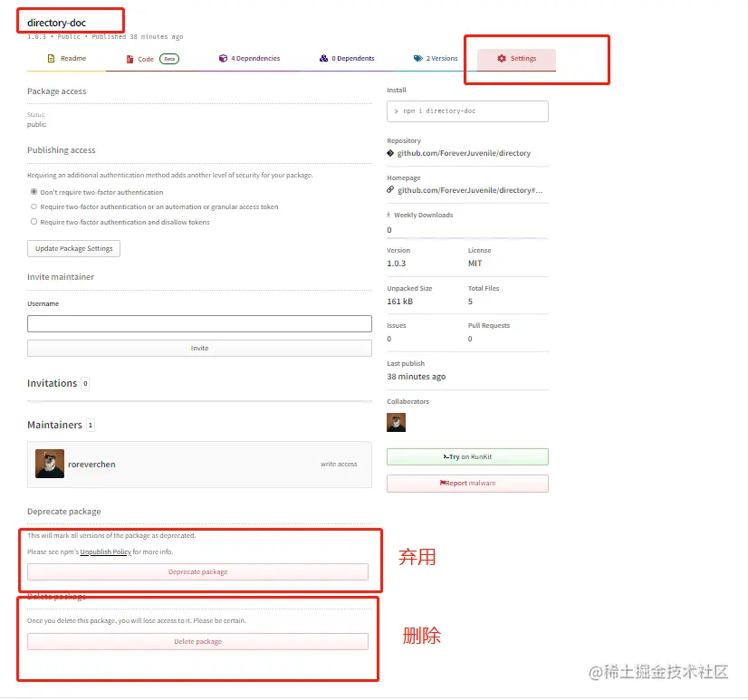Image resolution: width=748 pixels, height=700 pixels.
Task: Click the 'write access' label
Action: pyautogui.click(x=339, y=465)
